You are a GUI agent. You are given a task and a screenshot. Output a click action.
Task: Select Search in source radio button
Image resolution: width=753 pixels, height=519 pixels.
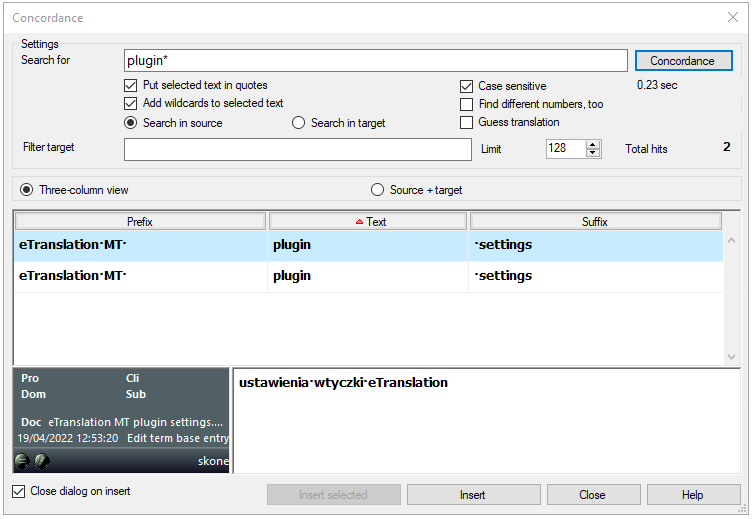[x=131, y=123]
